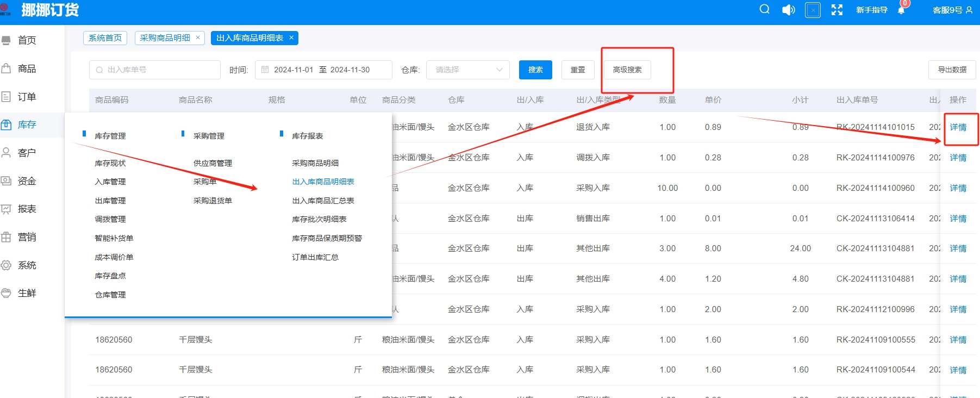Click the 重置 reset button

pyautogui.click(x=578, y=70)
